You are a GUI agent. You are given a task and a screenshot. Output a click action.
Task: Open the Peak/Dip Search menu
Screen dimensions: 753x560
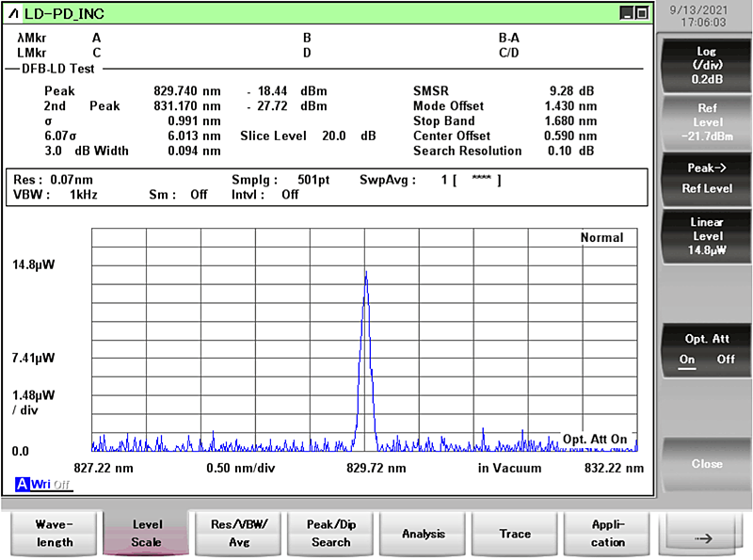(331, 533)
